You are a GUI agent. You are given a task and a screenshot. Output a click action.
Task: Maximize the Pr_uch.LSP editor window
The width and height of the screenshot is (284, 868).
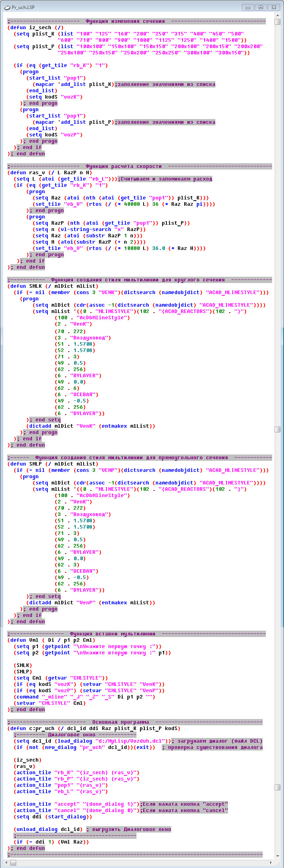click(260, 7)
